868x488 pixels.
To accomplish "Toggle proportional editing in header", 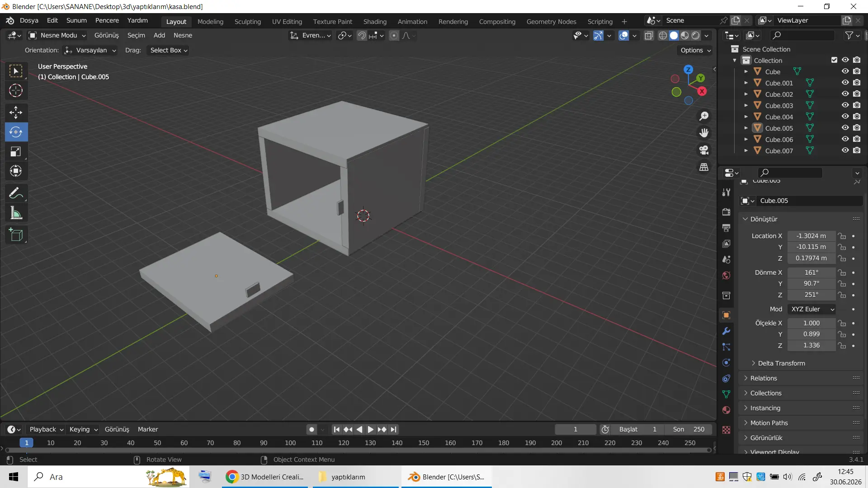I will [394, 35].
